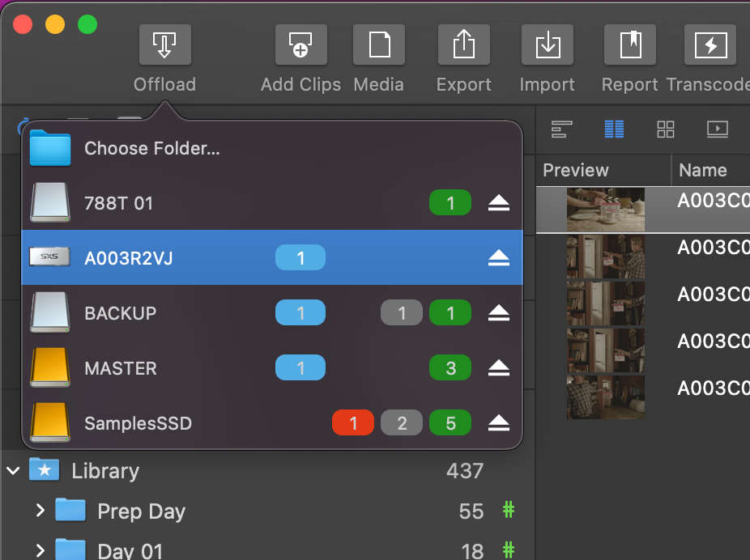Eject the SamplesSSD drive

(499, 423)
